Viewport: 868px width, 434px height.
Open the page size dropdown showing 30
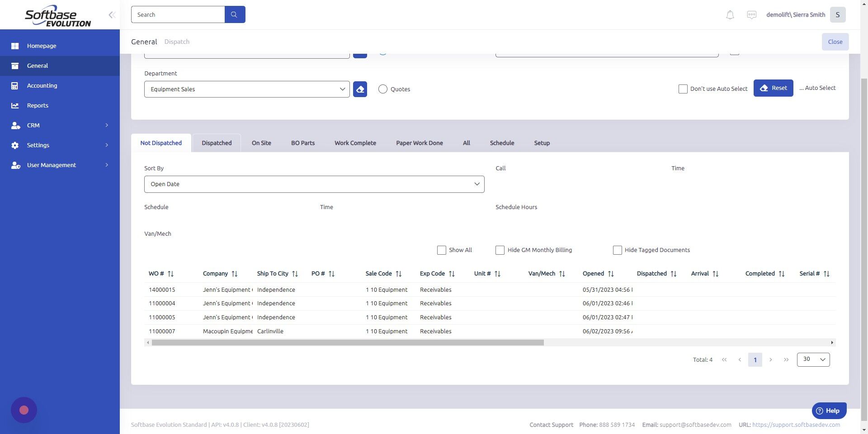click(813, 359)
